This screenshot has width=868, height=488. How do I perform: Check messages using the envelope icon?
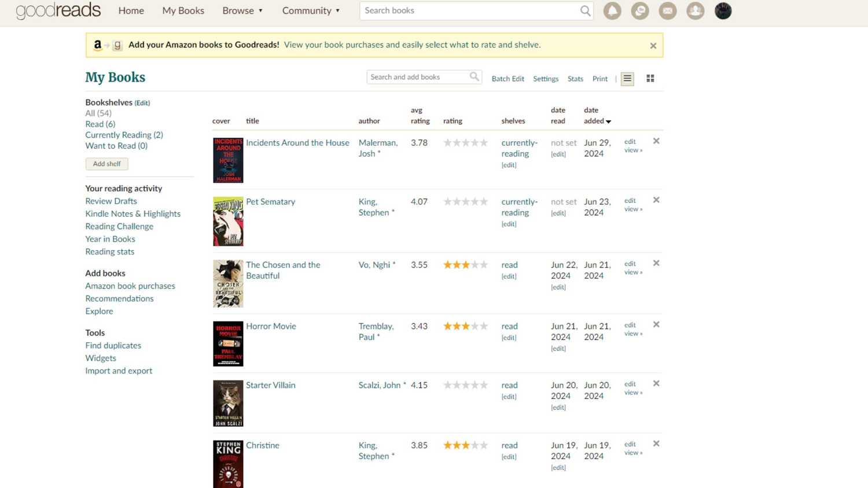[668, 10]
